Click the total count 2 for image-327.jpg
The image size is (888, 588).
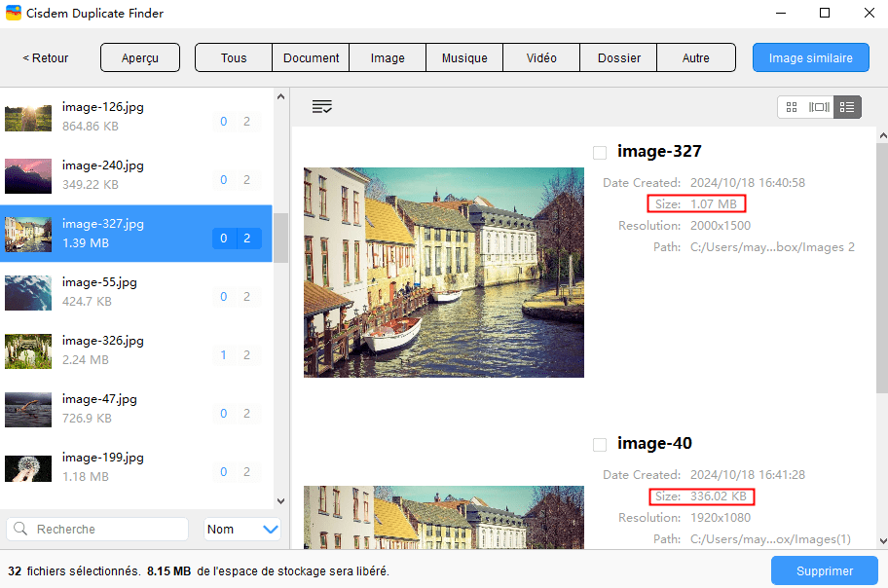247,239
